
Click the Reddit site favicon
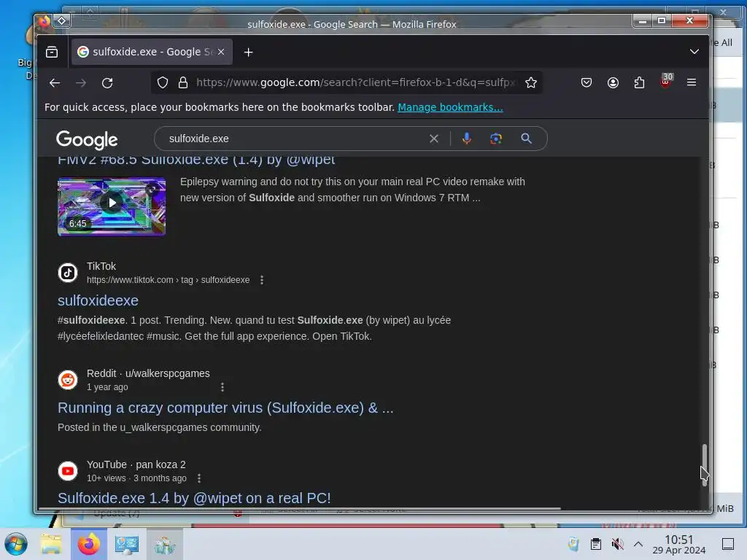coord(68,380)
